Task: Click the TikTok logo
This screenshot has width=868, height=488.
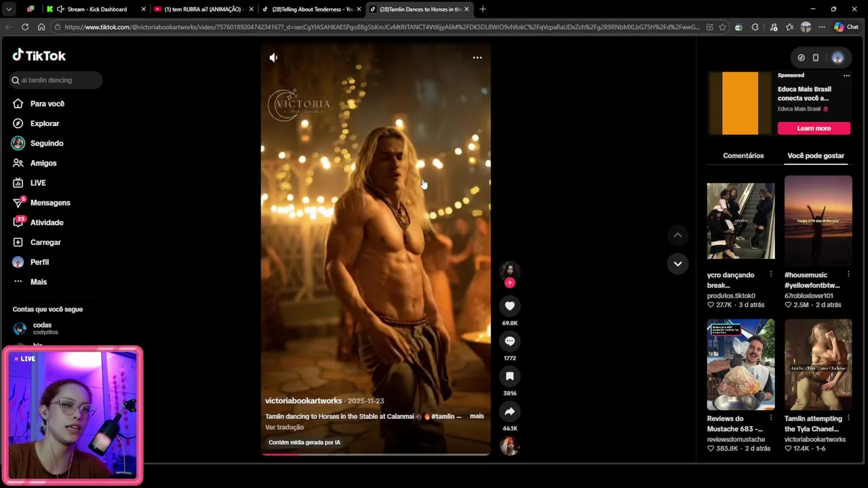Action: point(39,56)
